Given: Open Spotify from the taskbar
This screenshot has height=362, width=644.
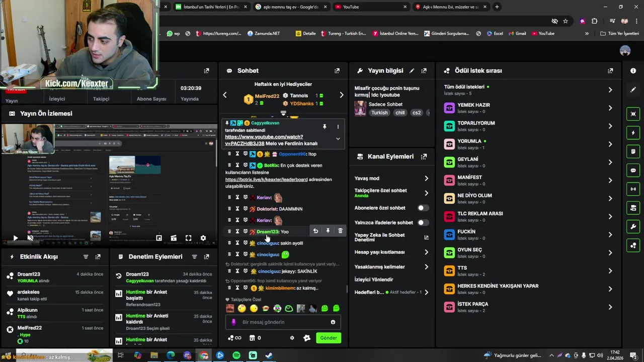Looking at the screenshot, I should tap(236, 355).
